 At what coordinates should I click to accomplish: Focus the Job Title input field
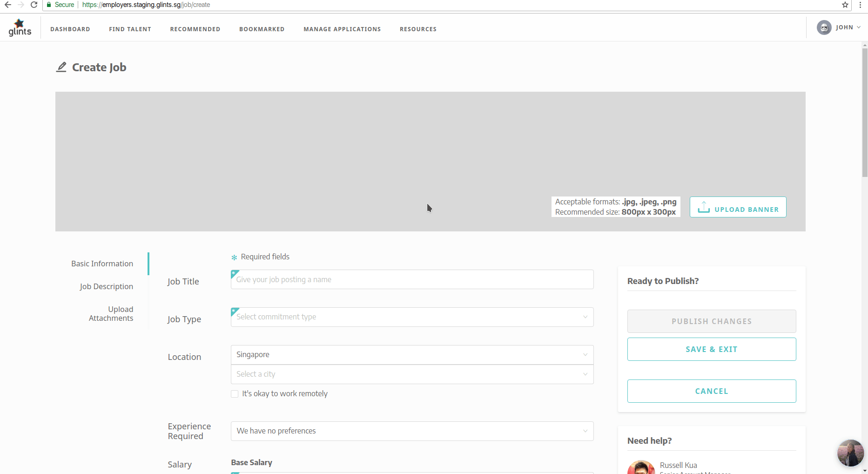[x=412, y=279]
